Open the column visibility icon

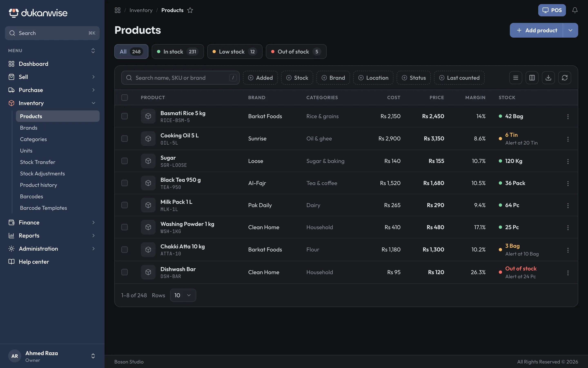tap(532, 78)
